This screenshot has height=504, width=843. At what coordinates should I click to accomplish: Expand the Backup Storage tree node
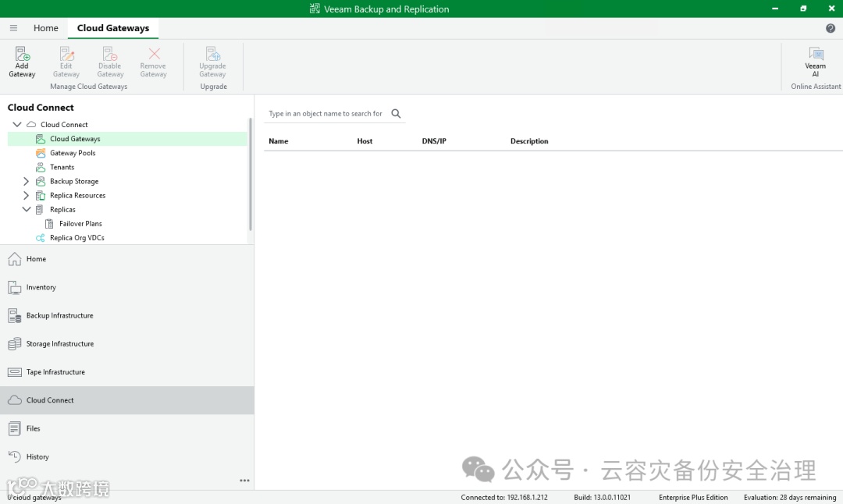tap(26, 181)
